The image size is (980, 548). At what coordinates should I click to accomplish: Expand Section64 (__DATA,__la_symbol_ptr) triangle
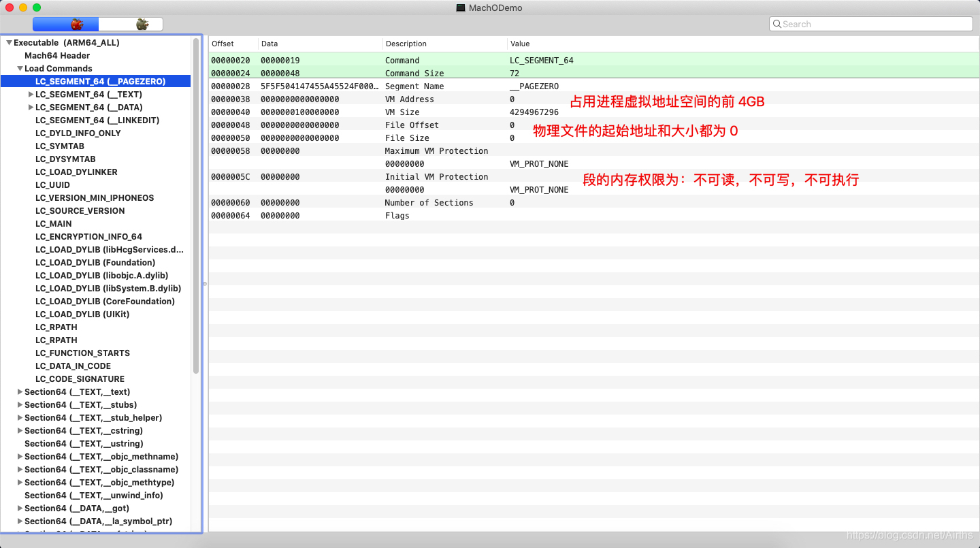pos(20,521)
